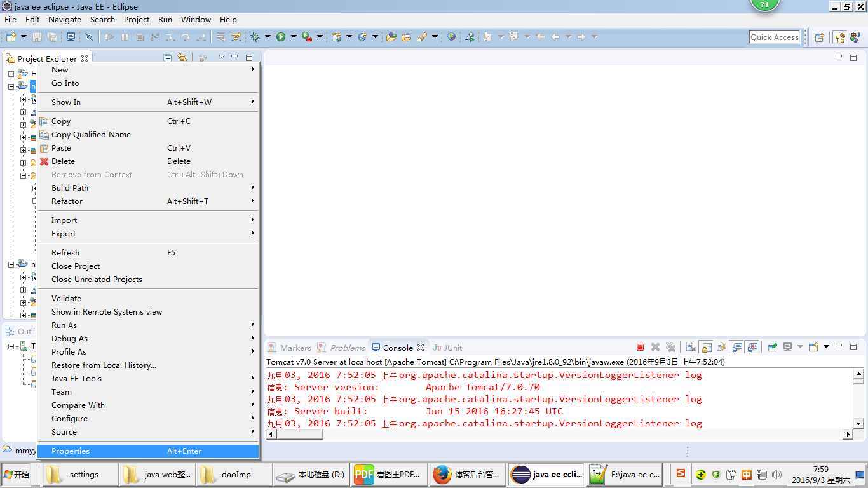The image size is (868, 488).
Task: Click the Skip All Breakpoints icon
Action: 89,37
